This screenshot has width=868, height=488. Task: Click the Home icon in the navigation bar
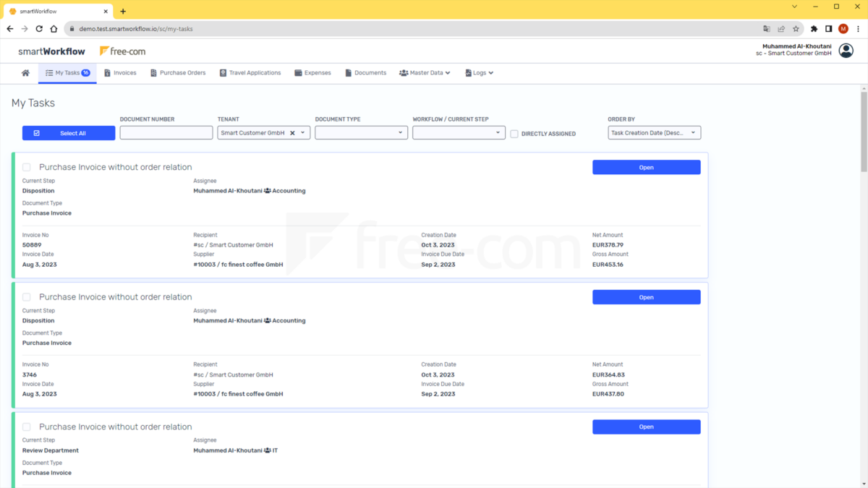point(25,72)
